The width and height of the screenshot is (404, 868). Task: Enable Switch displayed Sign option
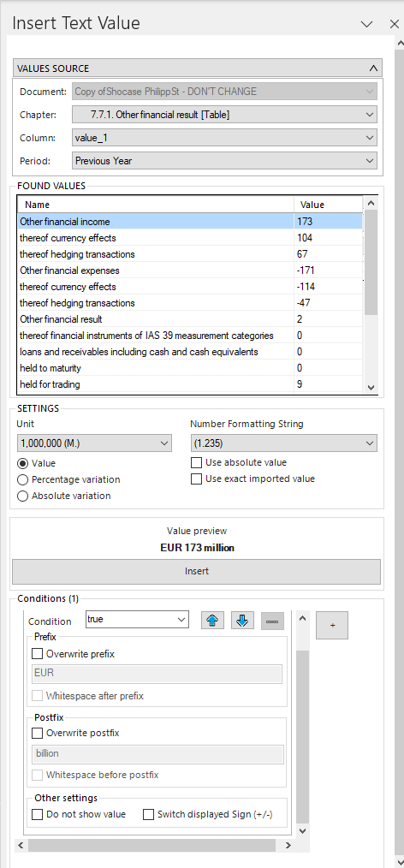148,814
